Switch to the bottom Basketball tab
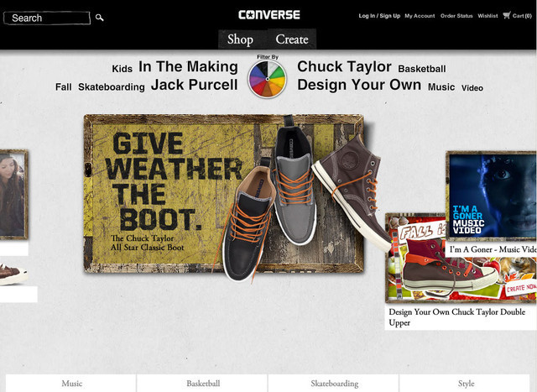The height and width of the screenshot is (392, 537). [x=203, y=383]
